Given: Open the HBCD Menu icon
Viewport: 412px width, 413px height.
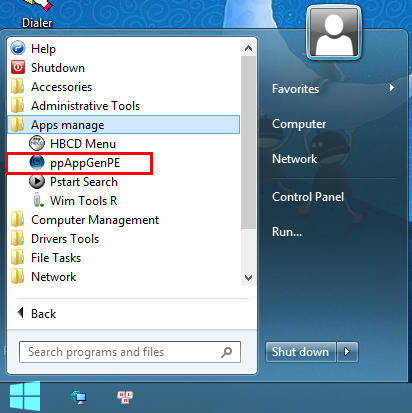Looking at the screenshot, I should point(37,144).
